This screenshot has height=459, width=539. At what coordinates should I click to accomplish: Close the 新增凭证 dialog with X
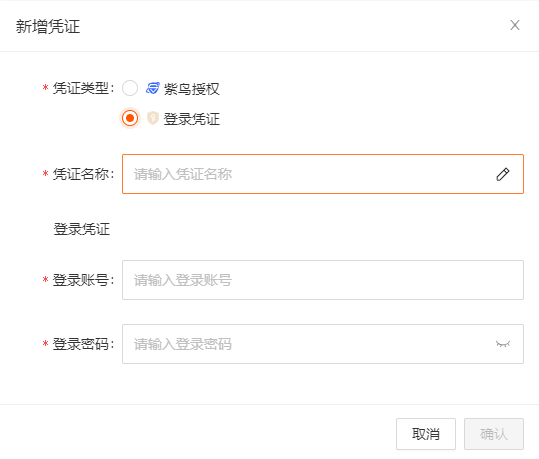(x=515, y=25)
